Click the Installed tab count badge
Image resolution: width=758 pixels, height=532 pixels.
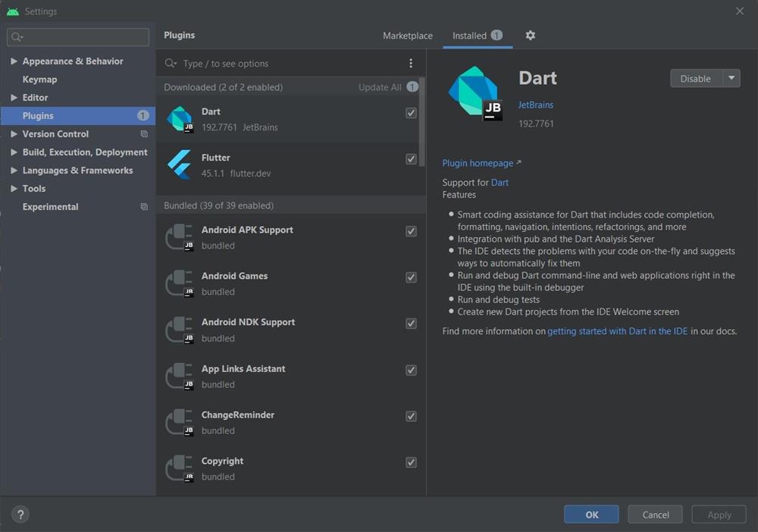[x=496, y=35]
